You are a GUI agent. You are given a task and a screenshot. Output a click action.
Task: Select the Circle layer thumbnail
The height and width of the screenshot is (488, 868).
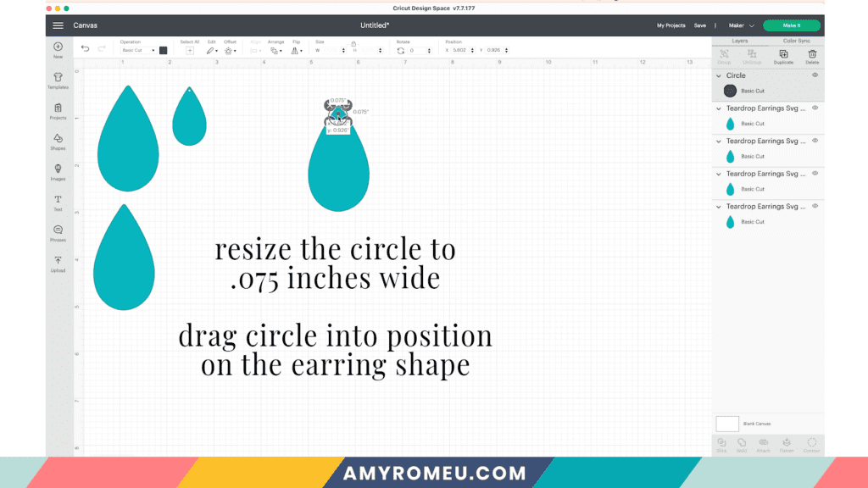click(x=730, y=91)
